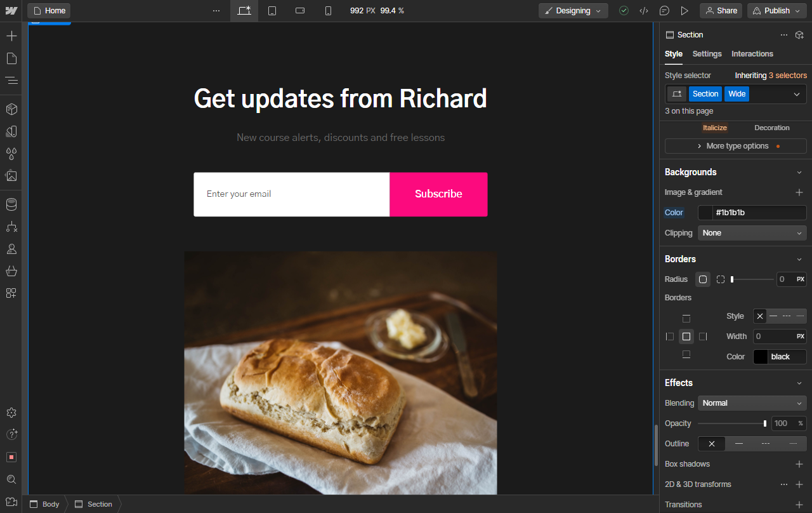This screenshot has width=812, height=513.
Task: Collapse the Effects section
Action: [x=799, y=383]
